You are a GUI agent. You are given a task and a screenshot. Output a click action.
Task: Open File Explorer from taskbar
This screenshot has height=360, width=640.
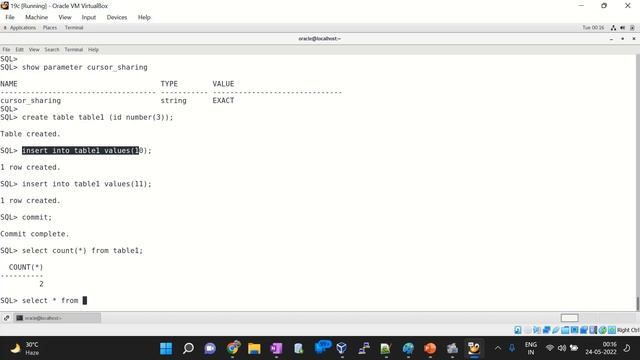coord(254,349)
